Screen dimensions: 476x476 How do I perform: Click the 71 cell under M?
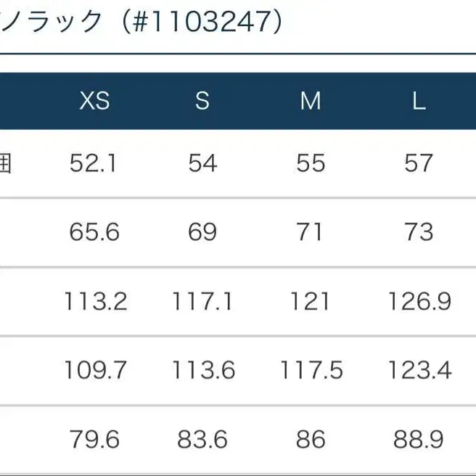click(311, 232)
